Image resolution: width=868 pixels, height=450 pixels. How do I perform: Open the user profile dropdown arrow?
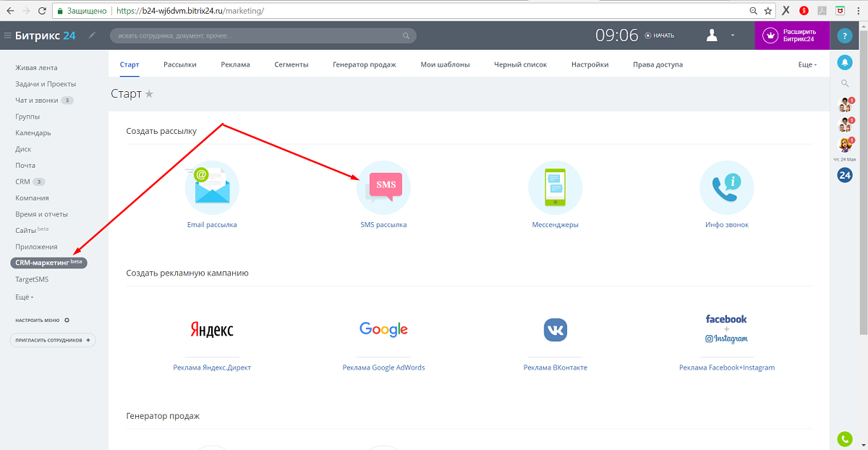pos(732,35)
